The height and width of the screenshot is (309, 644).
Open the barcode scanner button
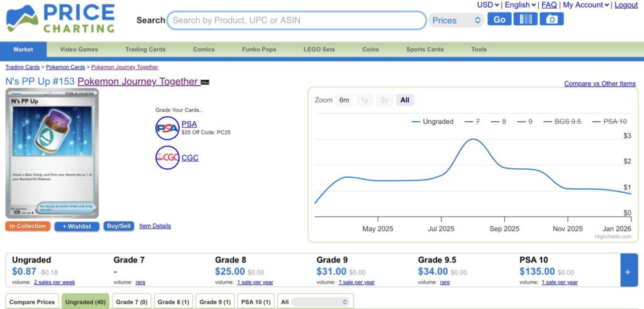(525, 19)
